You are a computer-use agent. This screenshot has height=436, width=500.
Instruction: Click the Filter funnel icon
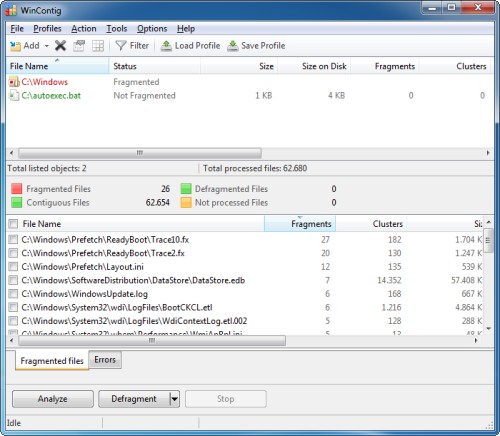click(121, 46)
